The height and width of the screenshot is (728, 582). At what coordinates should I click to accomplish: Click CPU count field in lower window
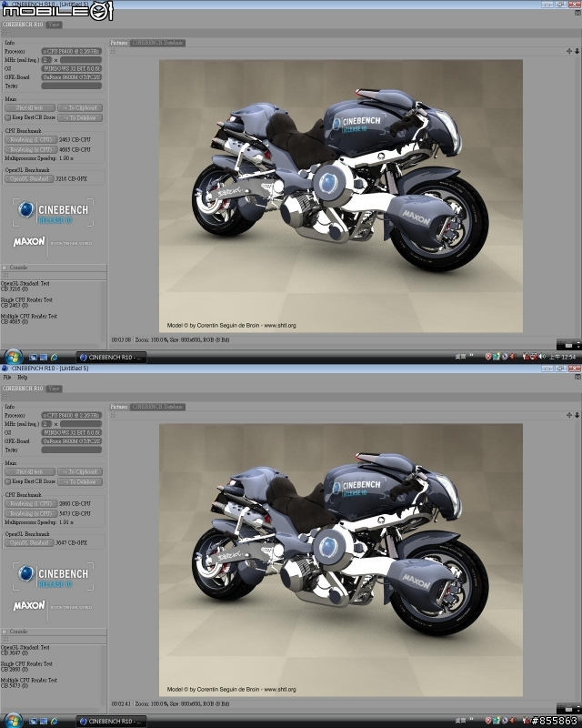[46, 424]
